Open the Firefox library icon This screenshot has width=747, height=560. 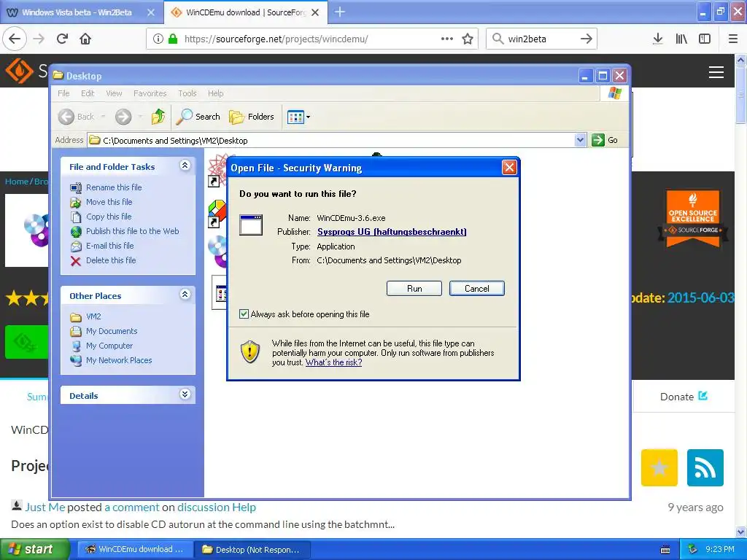(x=681, y=39)
